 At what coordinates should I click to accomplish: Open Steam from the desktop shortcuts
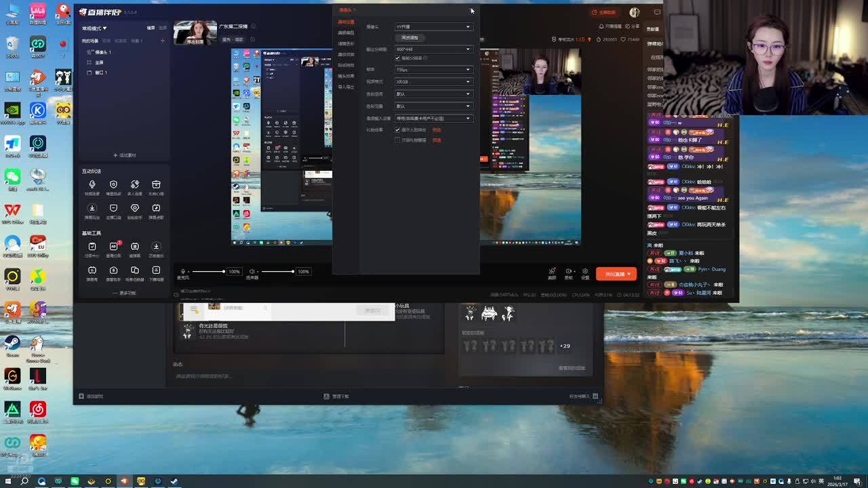12,344
